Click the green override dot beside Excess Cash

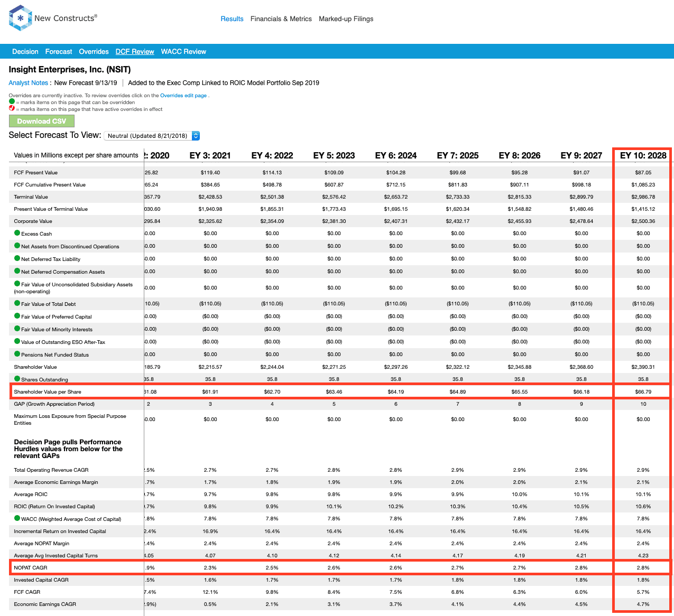pyautogui.click(x=17, y=233)
